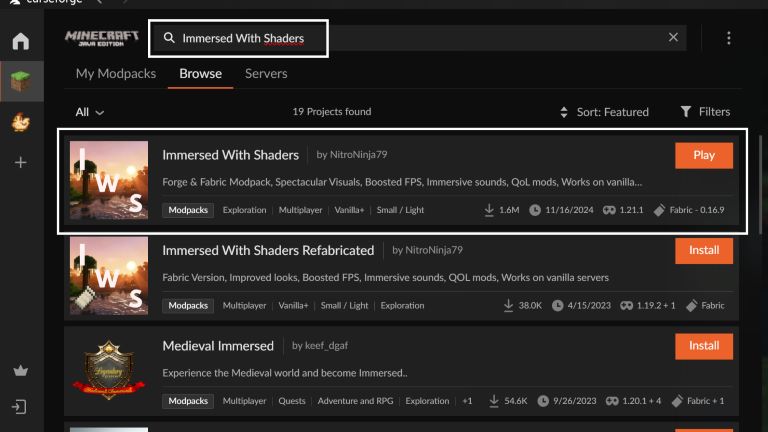Image resolution: width=768 pixels, height=432 pixels.
Task: Clear the search with X icon
Action: click(673, 37)
